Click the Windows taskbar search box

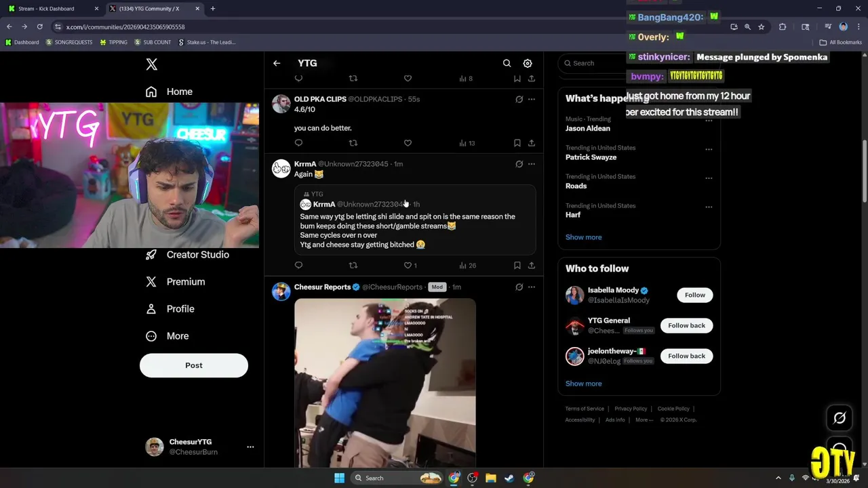pos(397,478)
